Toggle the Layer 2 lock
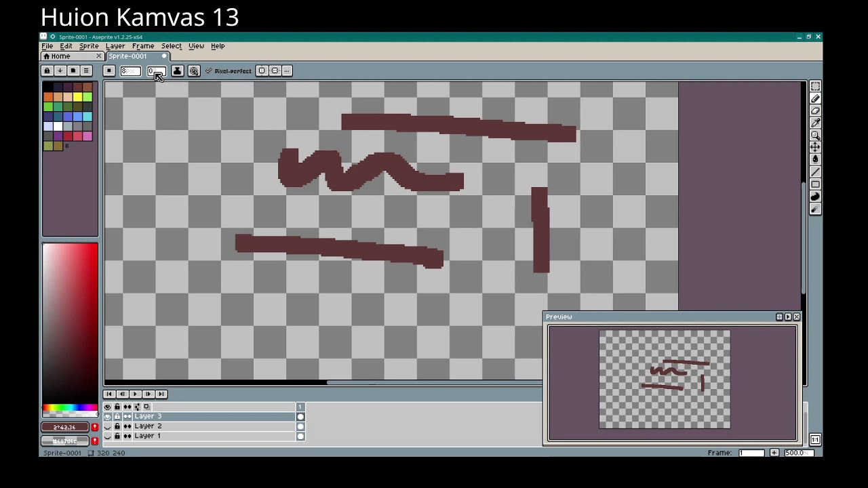The image size is (868, 488). tap(117, 426)
